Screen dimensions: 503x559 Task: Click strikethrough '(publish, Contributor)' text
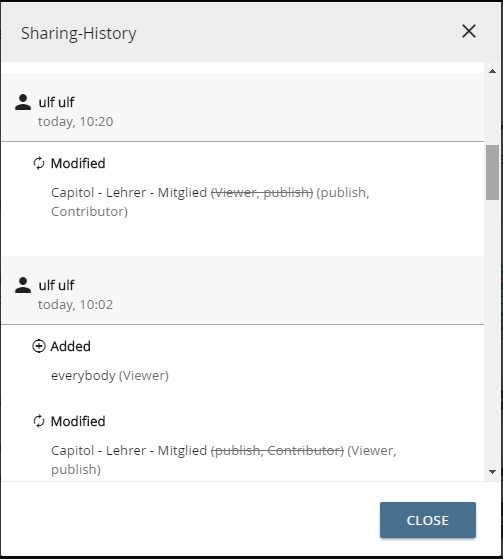(x=277, y=451)
